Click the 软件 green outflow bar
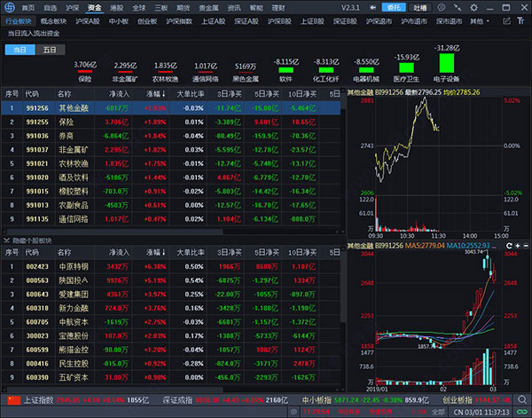The width and height of the screenshot is (532, 418). (x=286, y=70)
